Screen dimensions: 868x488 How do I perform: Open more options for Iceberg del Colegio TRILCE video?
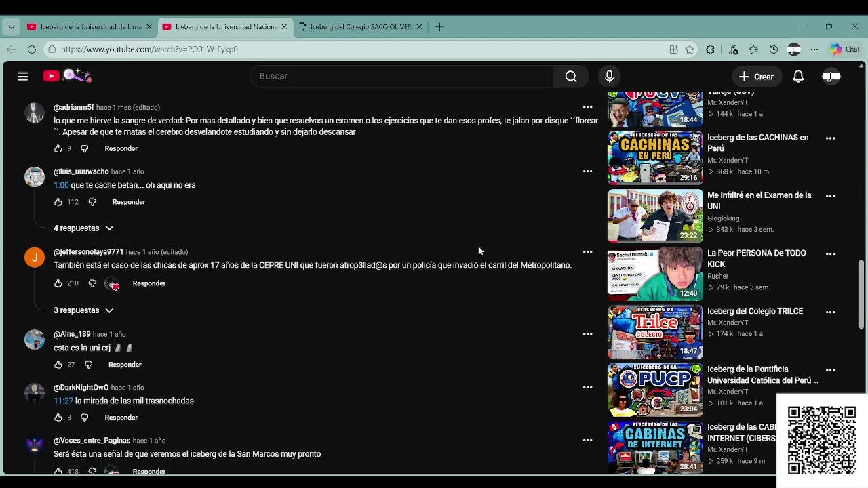(x=830, y=312)
